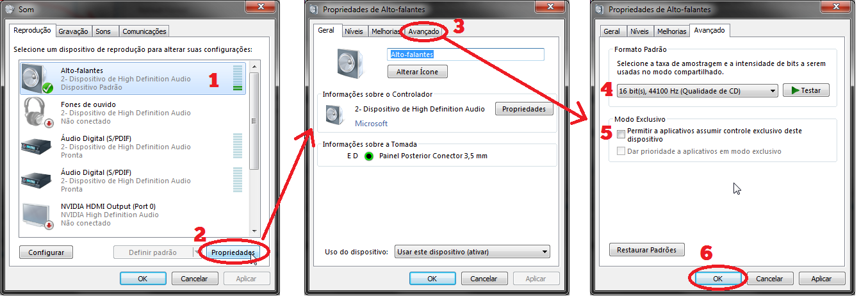Open the 16 bit(s), 44100 Hz format dropdown
The height and width of the screenshot is (296, 868).
pos(698,91)
